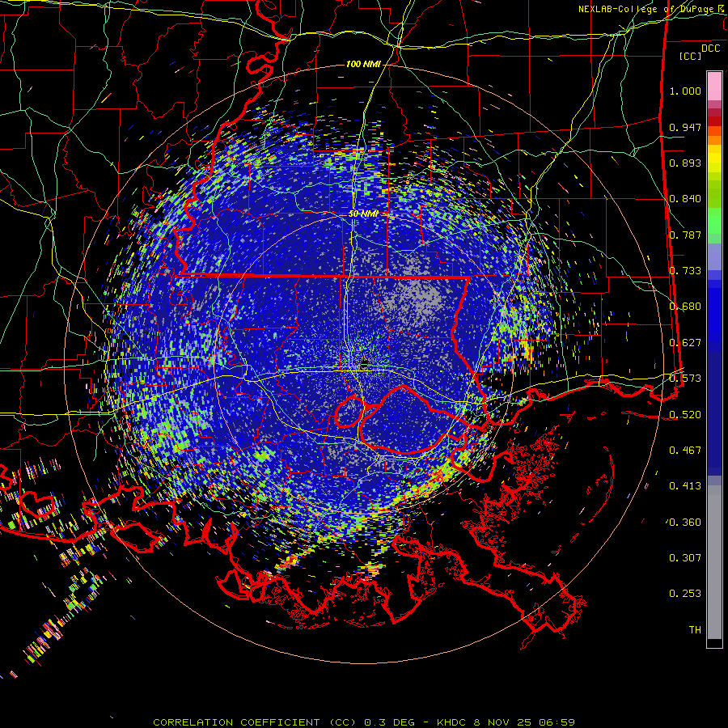Click the [CC] legend unit label
Viewport: 728px width, 728px height.
(691, 56)
